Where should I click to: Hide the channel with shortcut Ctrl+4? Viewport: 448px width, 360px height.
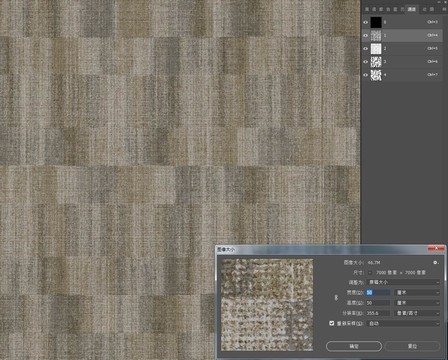[366, 35]
